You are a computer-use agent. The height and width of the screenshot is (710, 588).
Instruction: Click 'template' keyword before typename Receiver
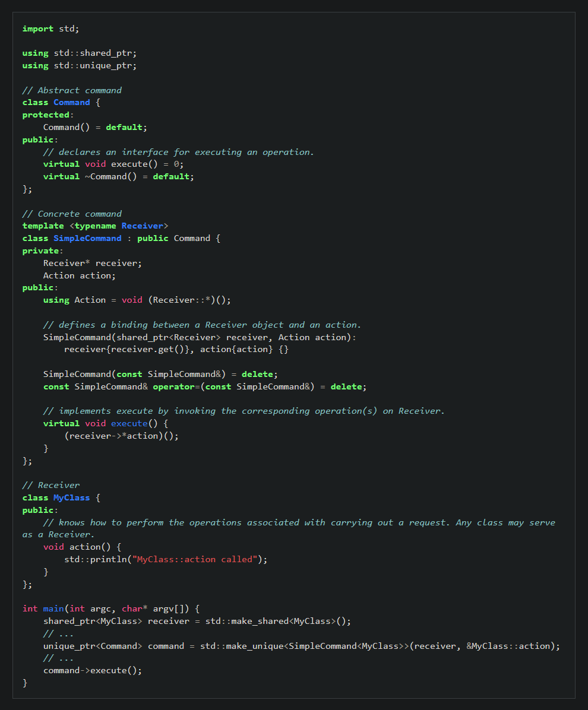click(x=43, y=226)
